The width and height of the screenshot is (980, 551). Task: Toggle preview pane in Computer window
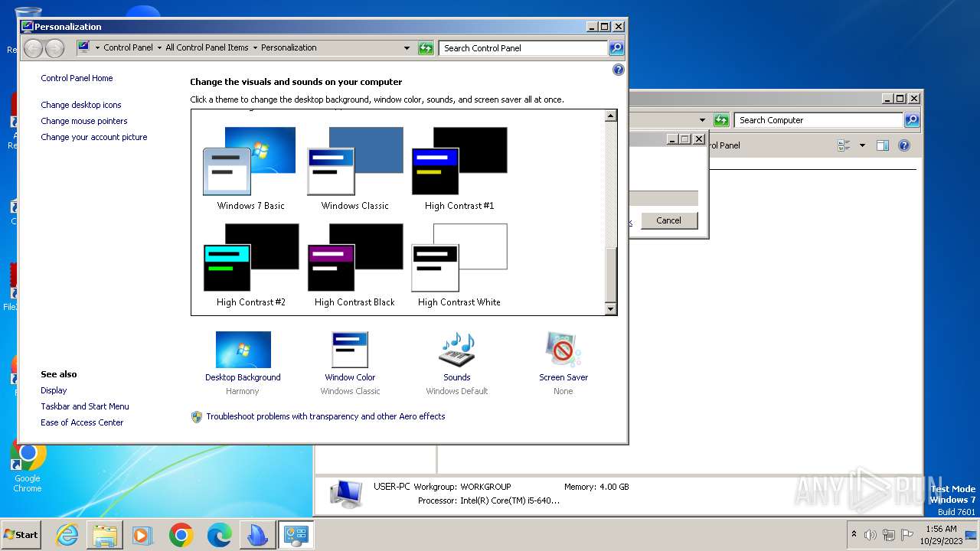pyautogui.click(x=883, y=145)
